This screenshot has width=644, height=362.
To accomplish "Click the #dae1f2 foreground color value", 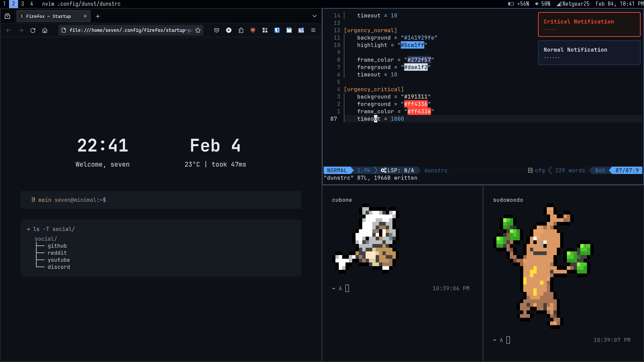I will point(416,67).
